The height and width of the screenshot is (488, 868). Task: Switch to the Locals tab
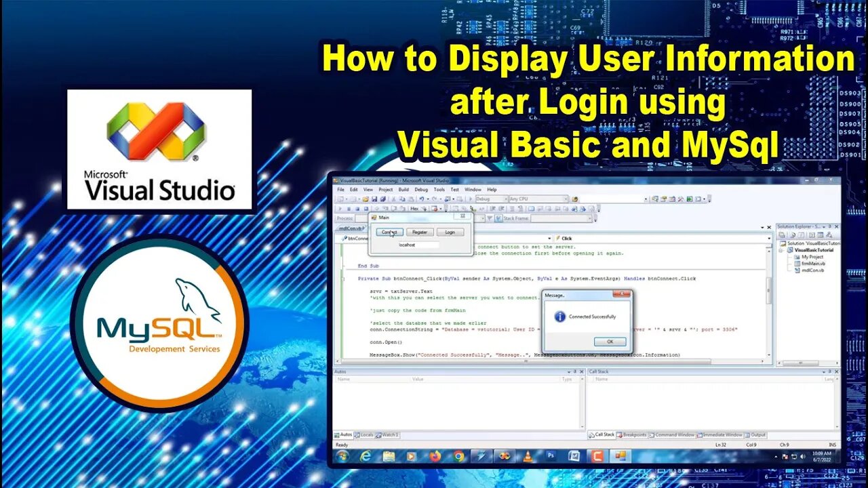tap(363, 434)
